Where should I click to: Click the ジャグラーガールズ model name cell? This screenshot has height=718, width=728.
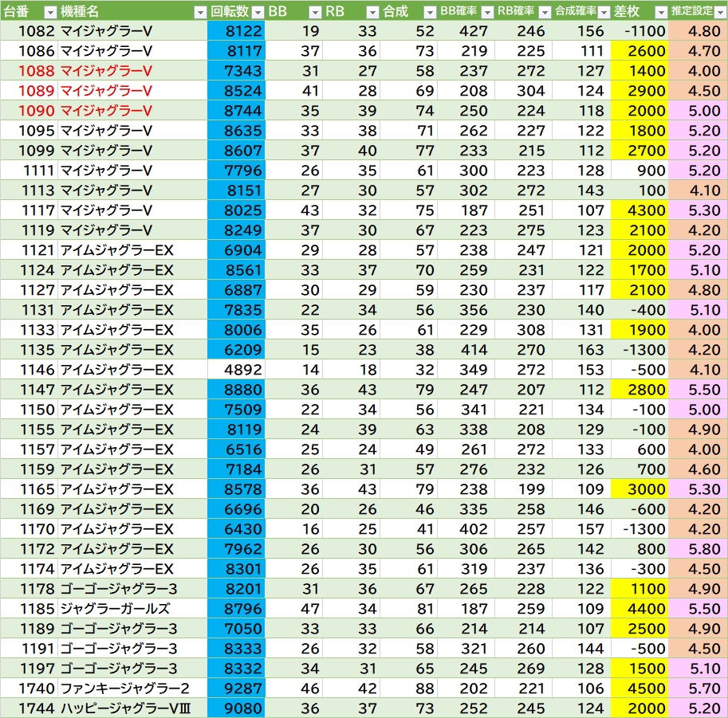click(x=132, y=609)
